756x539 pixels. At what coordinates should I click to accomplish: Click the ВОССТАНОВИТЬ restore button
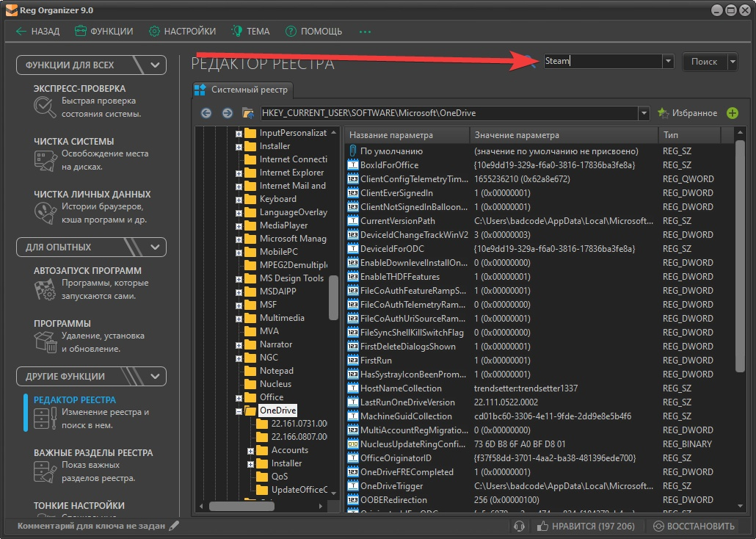694,526
